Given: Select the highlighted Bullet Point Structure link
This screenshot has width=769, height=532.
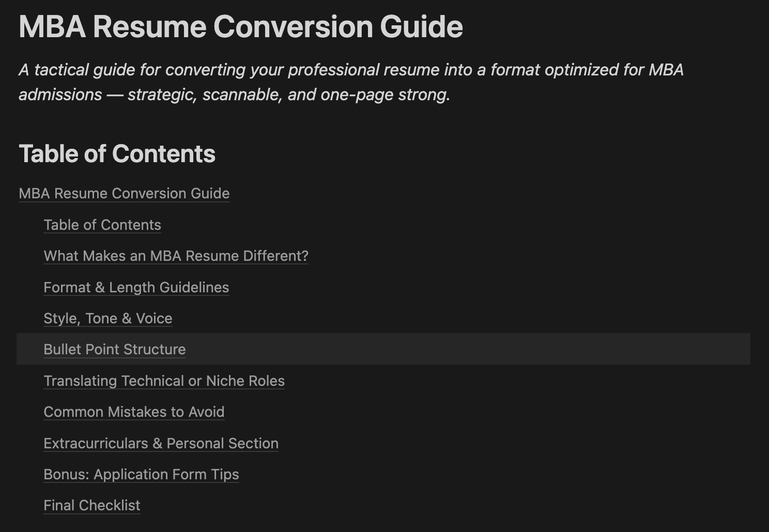Looking at the screenshot, I should coord(114,350).
